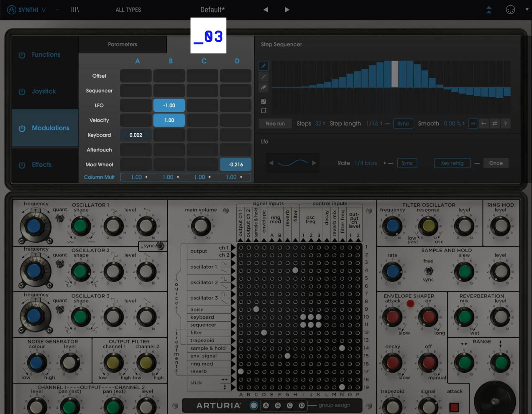The image size is (532, 414).
Task: Open the Steps count selector
Action: 320,124
